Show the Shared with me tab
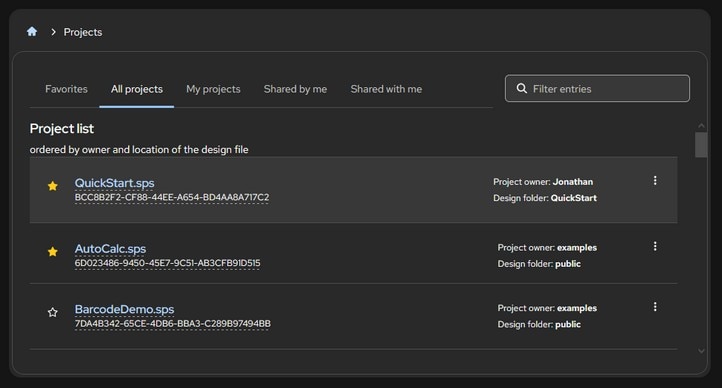This screenshot has height=388, width=722. (386, 89)
